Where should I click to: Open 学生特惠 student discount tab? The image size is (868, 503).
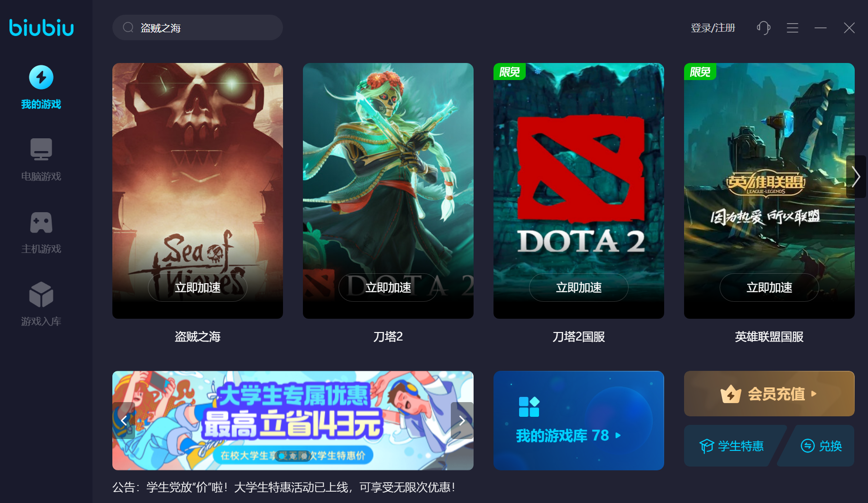pyautogui.click(x=731, y=446)
